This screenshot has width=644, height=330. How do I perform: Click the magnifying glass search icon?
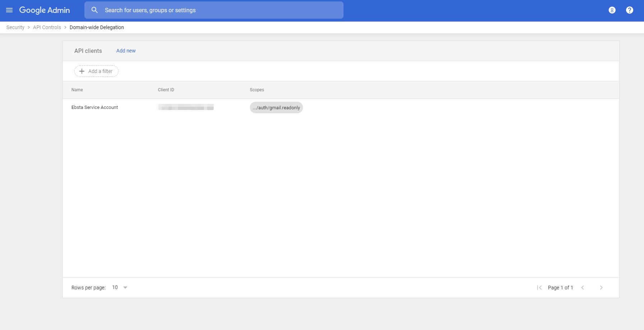94,10
